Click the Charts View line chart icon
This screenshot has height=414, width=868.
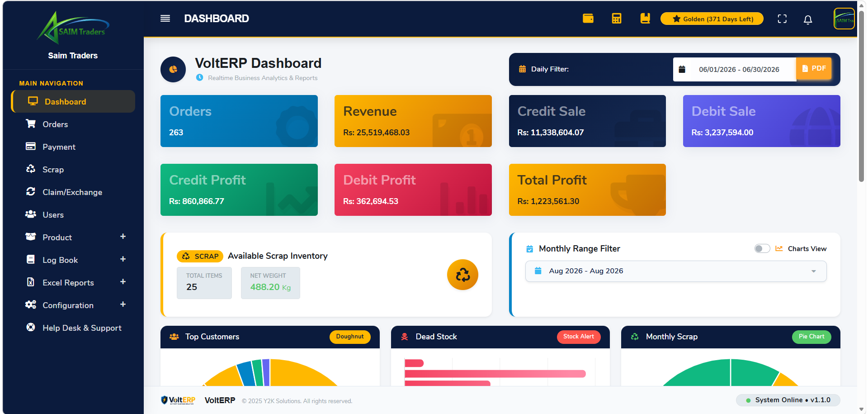pos(779,248)
